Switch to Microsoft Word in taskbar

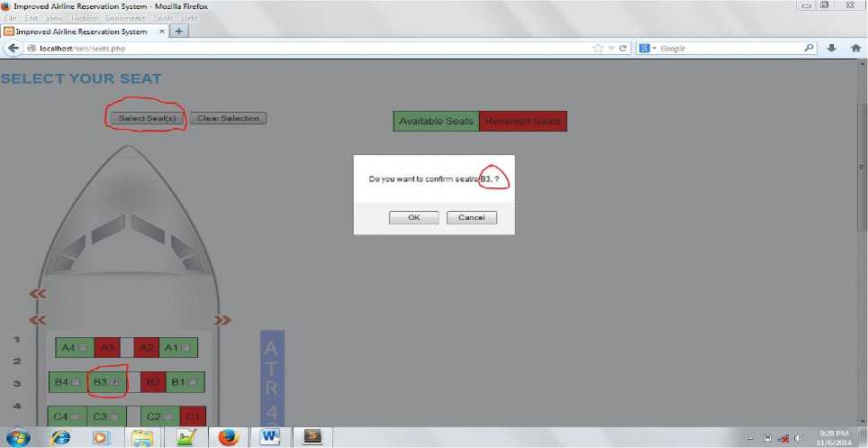point(269,437)
